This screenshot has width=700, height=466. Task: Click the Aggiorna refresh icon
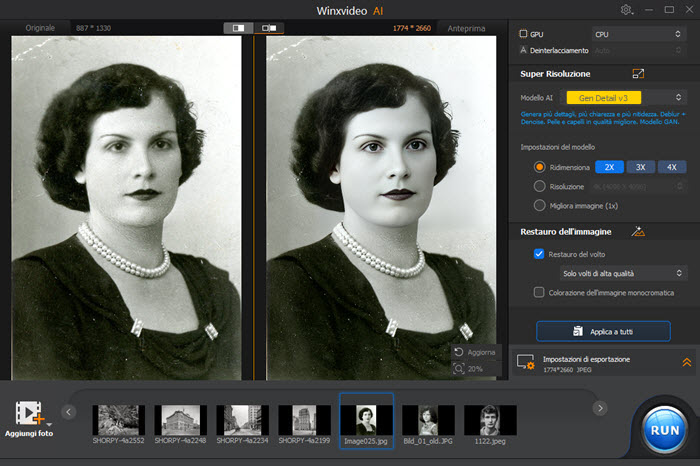click(458, 352)
